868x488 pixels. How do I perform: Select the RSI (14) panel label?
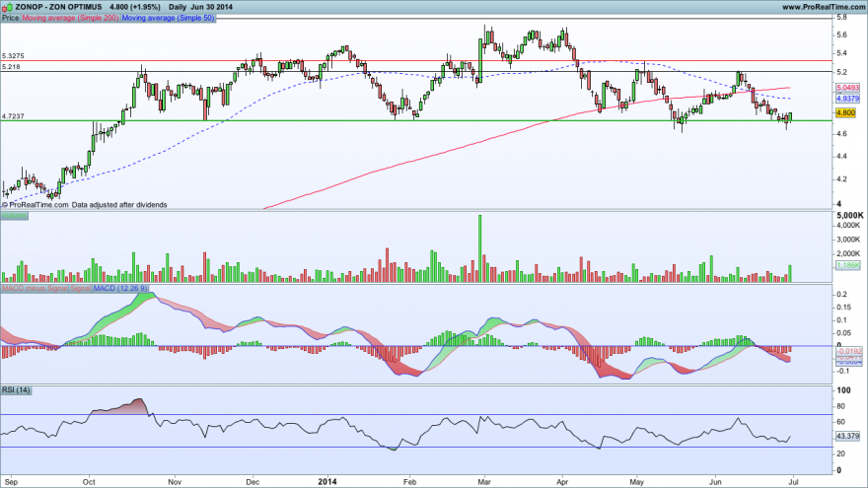pos(16,390)
